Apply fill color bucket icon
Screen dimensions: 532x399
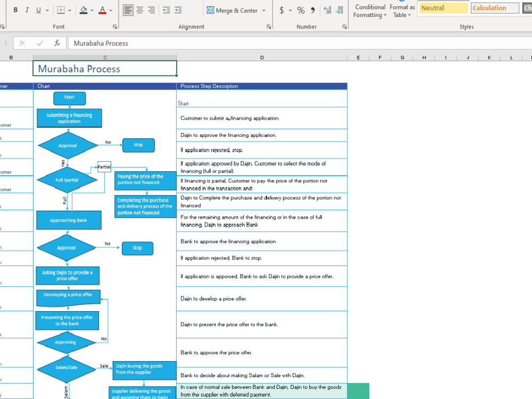pos(84,10)
